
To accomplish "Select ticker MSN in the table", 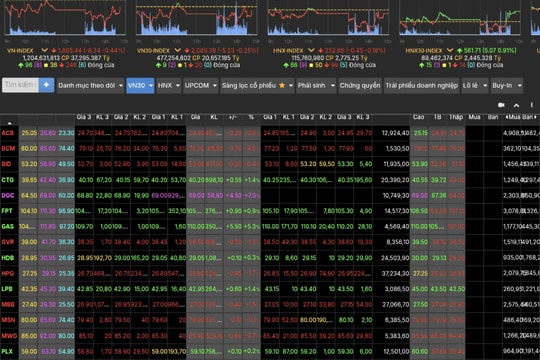I will pyautogui.click(x=8, y=320).
